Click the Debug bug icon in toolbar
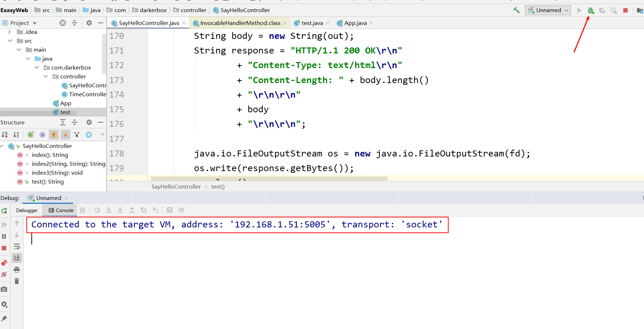This screenshot has height=329, width=644. tap(591, 10)
